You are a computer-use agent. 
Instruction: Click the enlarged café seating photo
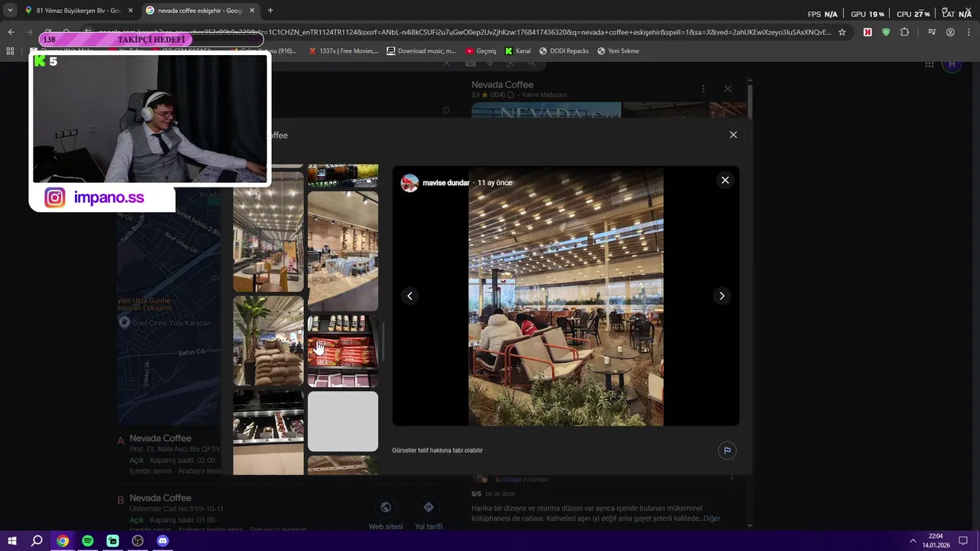point(566,297)
